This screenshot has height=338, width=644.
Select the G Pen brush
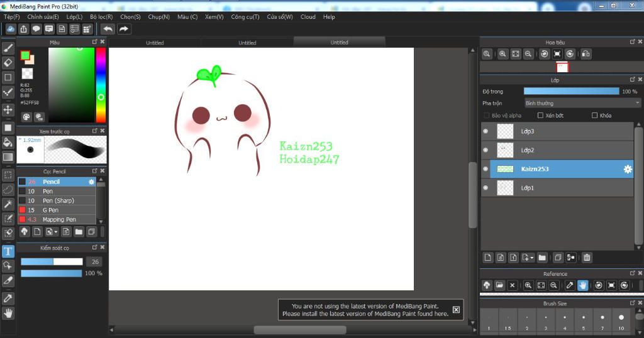point(50,210)
